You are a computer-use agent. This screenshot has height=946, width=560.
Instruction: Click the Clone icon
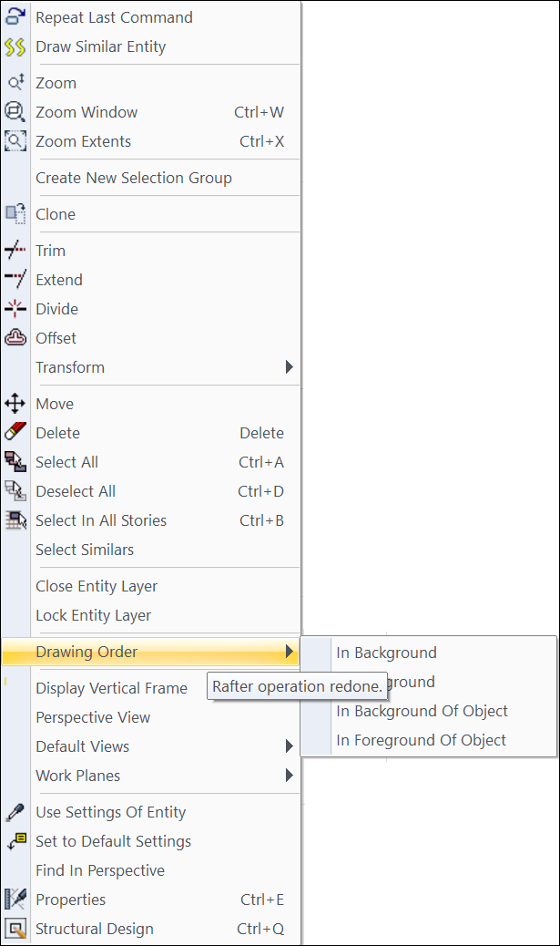(x=15, y=214)
